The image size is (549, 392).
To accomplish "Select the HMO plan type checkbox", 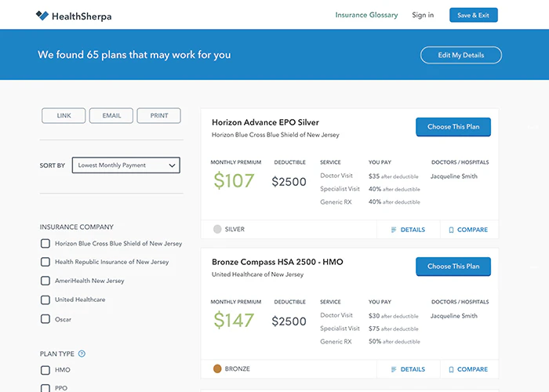I will tap(45, 369).
